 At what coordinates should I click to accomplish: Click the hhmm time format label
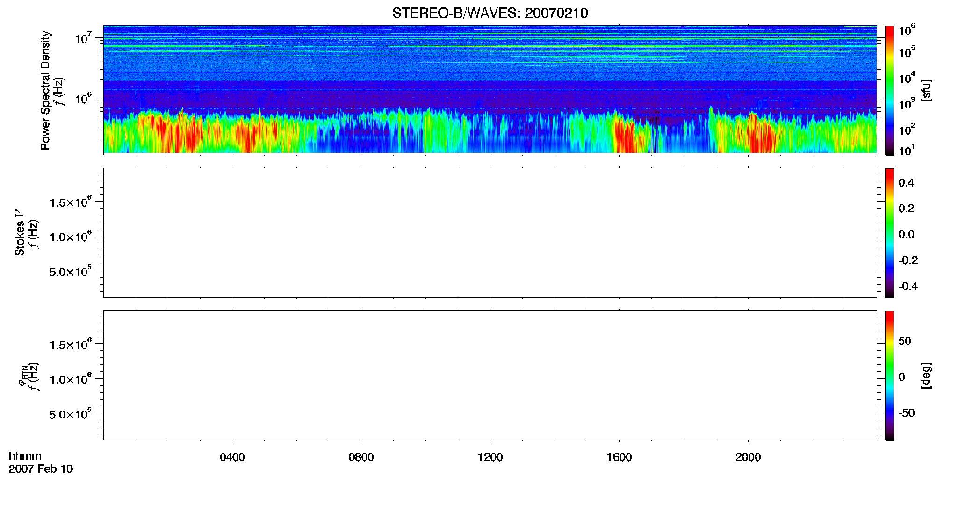[x=25, y=456]
